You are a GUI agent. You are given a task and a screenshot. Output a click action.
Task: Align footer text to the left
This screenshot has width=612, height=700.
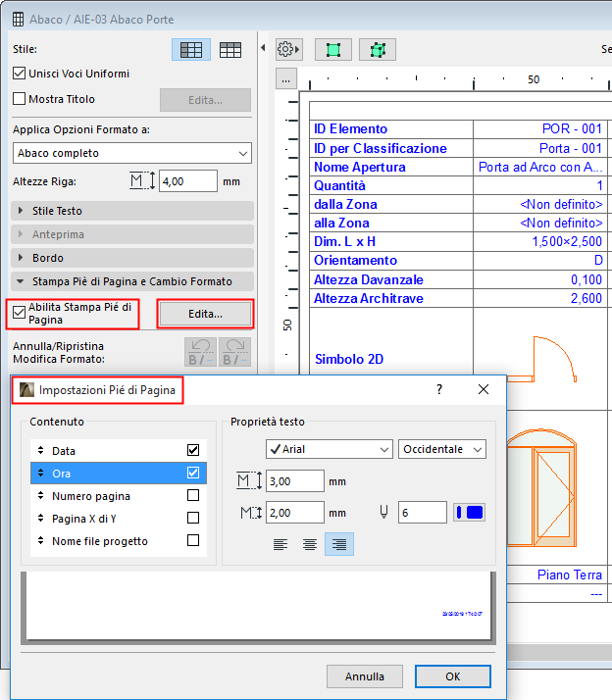[280, 544]
